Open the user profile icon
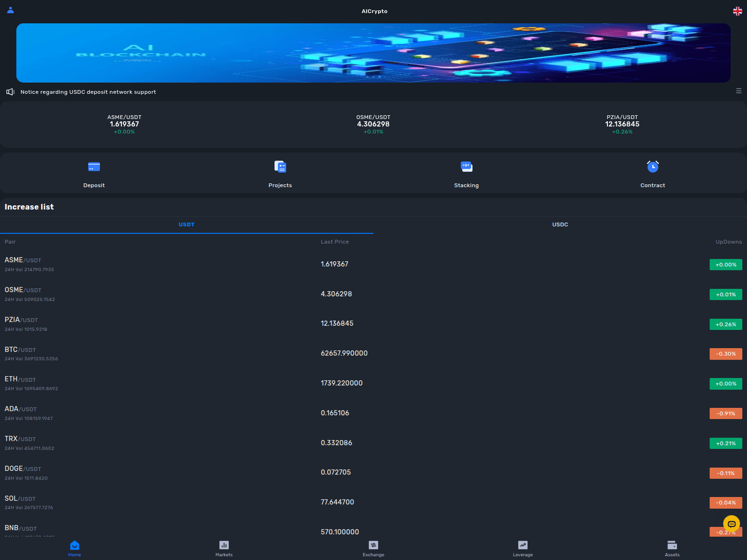Screen dimensions: 747x560 10,10
